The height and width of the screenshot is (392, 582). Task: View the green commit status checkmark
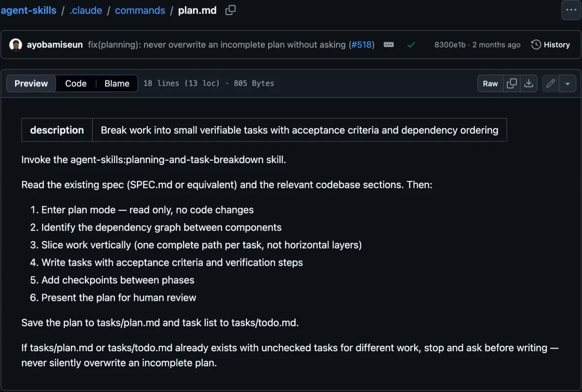tap(411, 45)
